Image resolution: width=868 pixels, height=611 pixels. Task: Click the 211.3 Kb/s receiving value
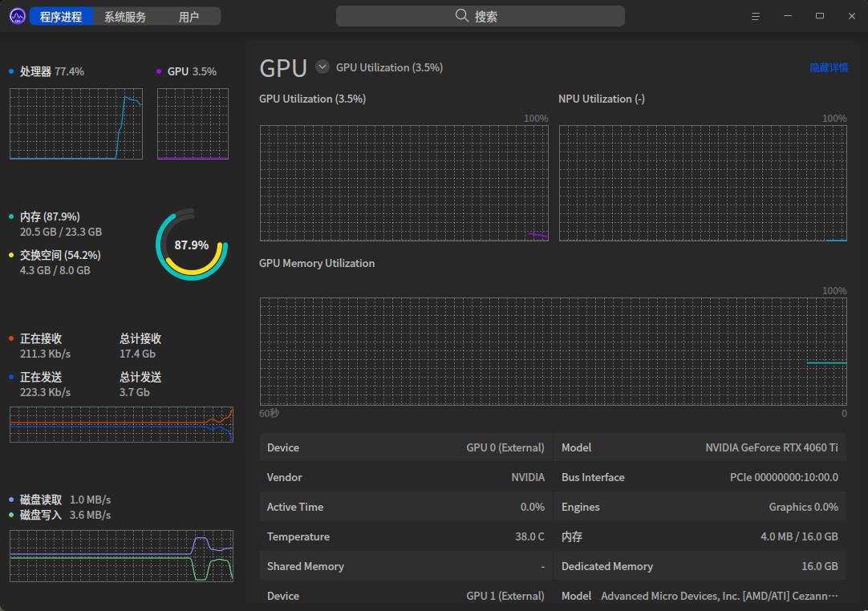click(x=46, y=354)
